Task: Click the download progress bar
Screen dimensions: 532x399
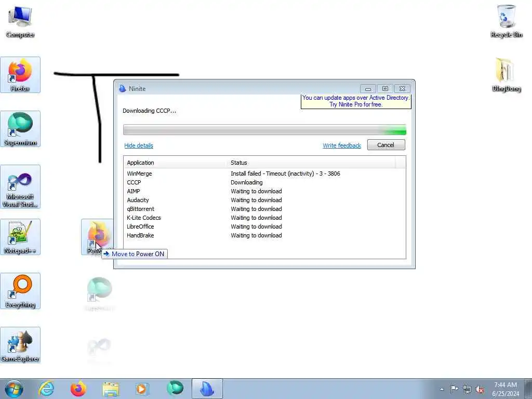Action: click(264, 130)
